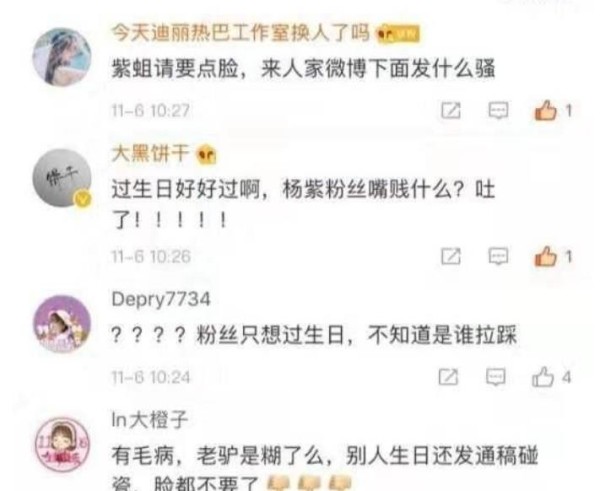Tap the repost icon on Depry7734's comment
This screenshot has height=491, width=600.
pos(448,377)
